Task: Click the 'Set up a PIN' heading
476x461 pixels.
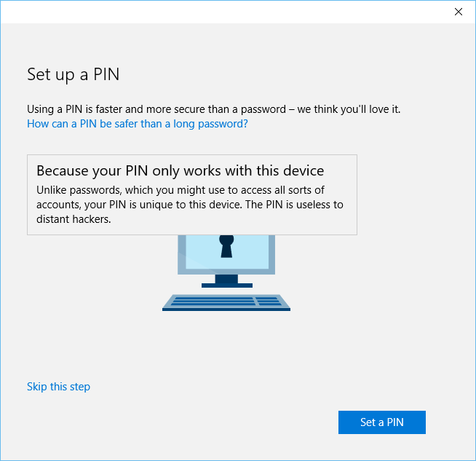Action: coord(73,74)
